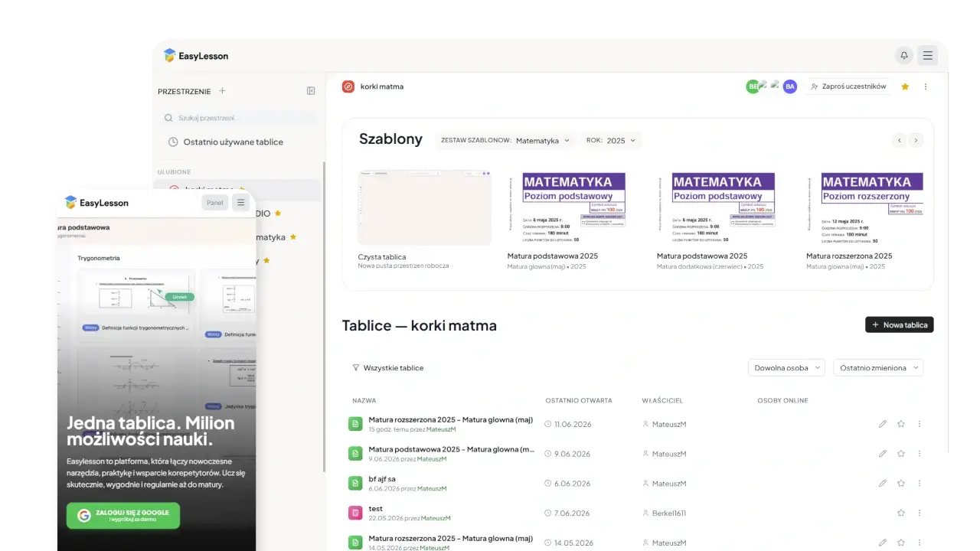Star the test board row

[x=901, y=513]
